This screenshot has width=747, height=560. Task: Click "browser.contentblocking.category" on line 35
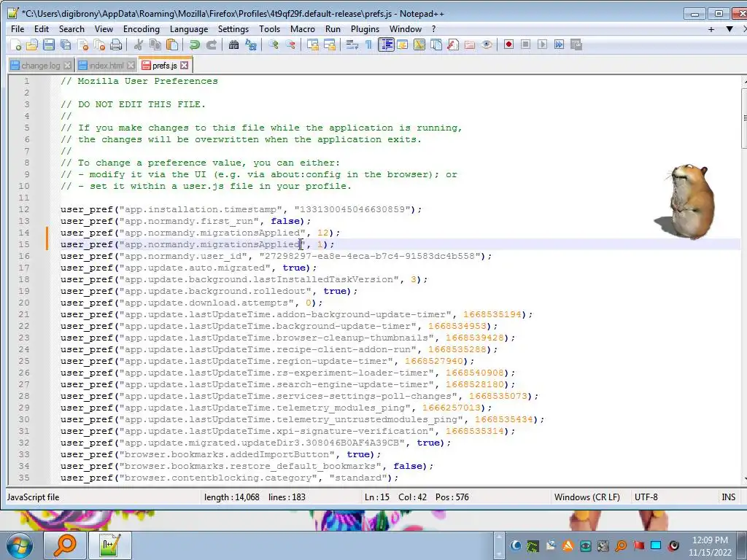[x=218, y=478]
